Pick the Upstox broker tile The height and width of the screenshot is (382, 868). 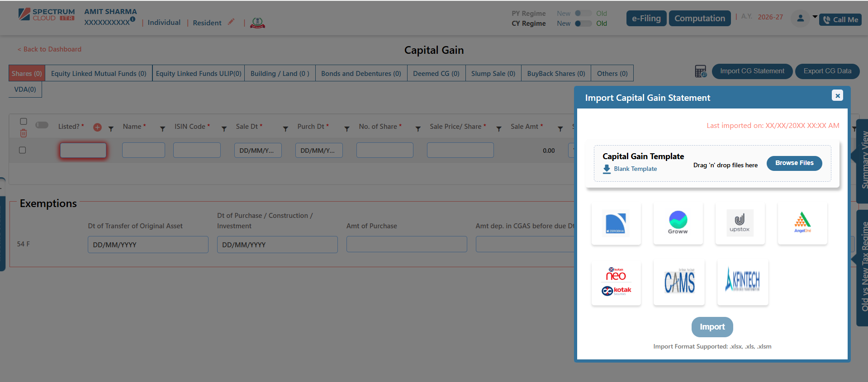click(x=740, y=223)
